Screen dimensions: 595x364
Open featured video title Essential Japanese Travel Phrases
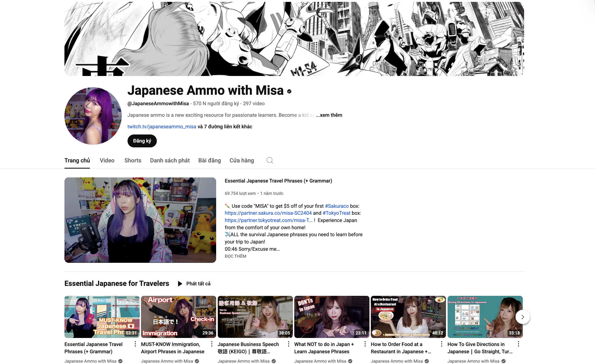point(278,181)
